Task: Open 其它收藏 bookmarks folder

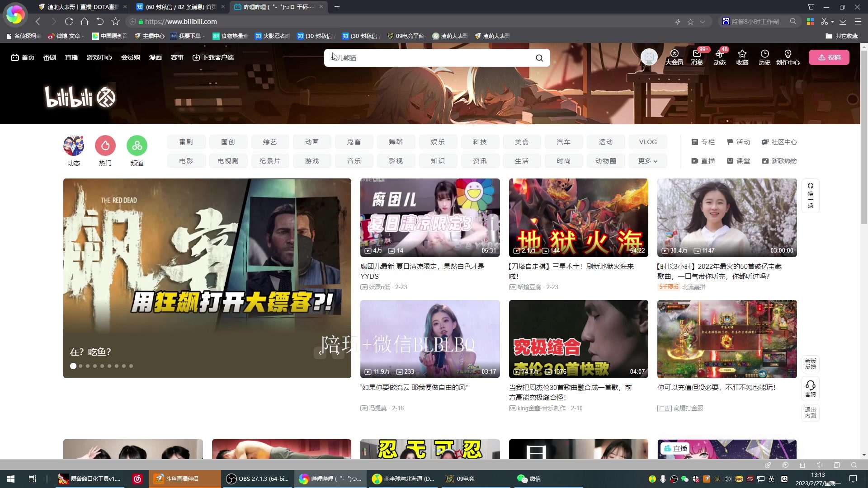Action: coord(841,36)
